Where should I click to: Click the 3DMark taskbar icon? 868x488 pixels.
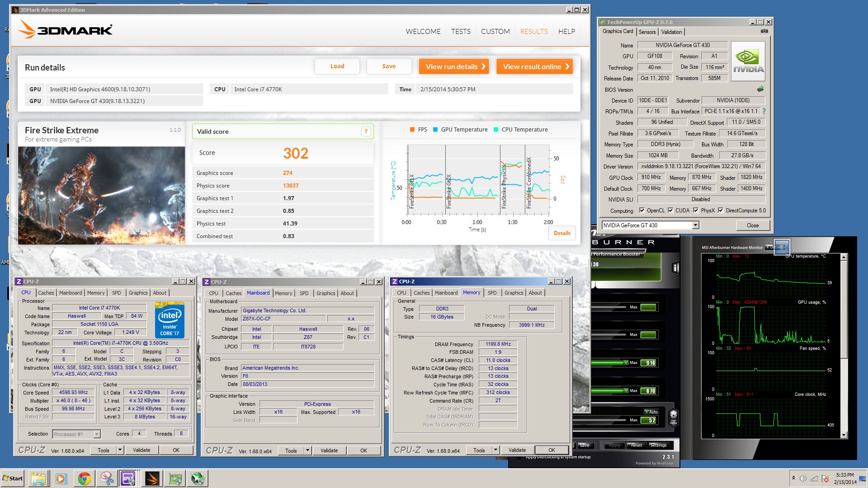click(152, 479)
